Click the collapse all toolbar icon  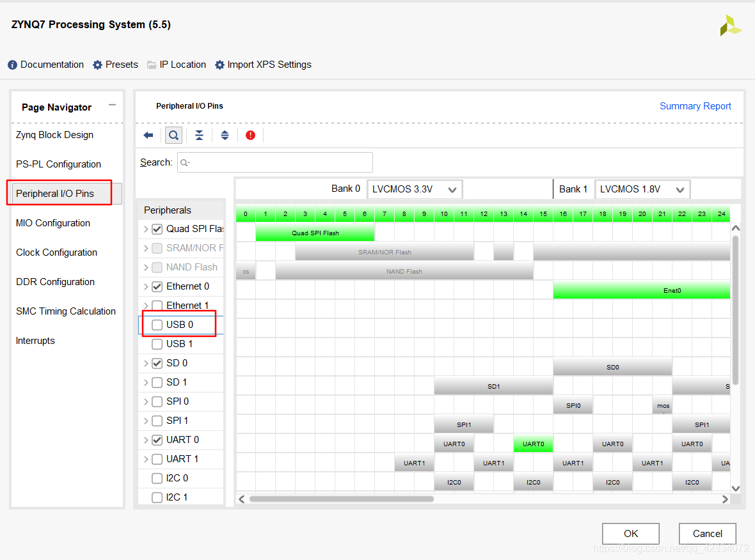(x=199, y=135)
